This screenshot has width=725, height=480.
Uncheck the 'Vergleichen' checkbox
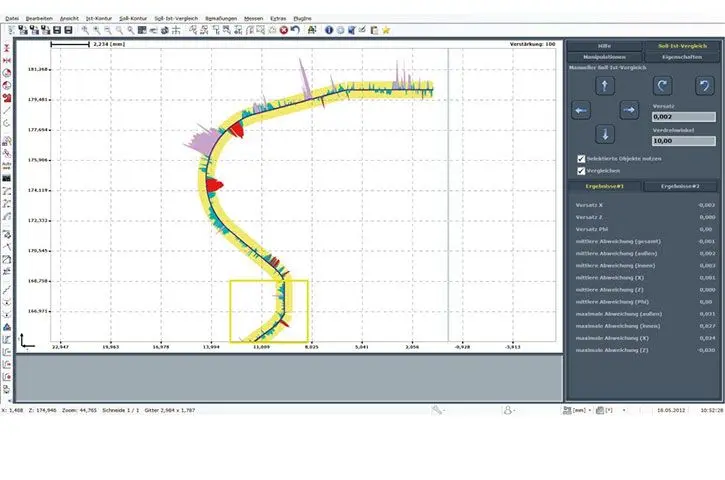pyautogui.click(x=582, y=171)
